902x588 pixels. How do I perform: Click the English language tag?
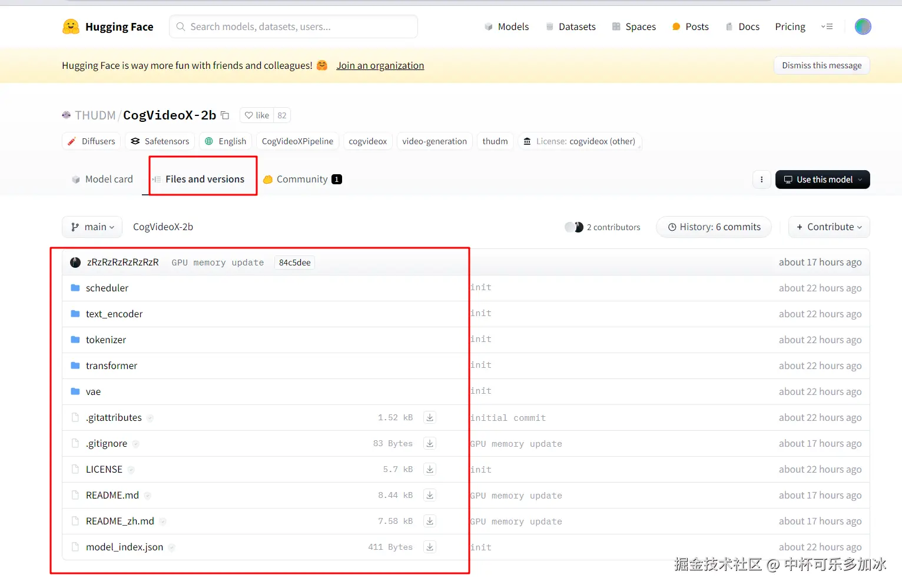(225, 141)
